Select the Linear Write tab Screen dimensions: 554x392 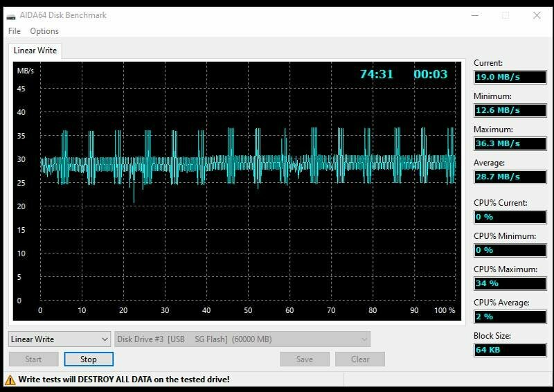pyautogui.click(x=35, y=51)
